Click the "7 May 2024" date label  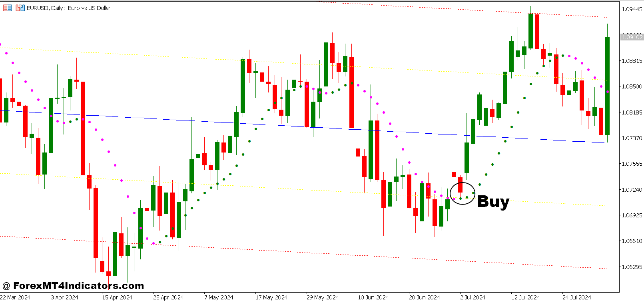[x=219, y=297]
